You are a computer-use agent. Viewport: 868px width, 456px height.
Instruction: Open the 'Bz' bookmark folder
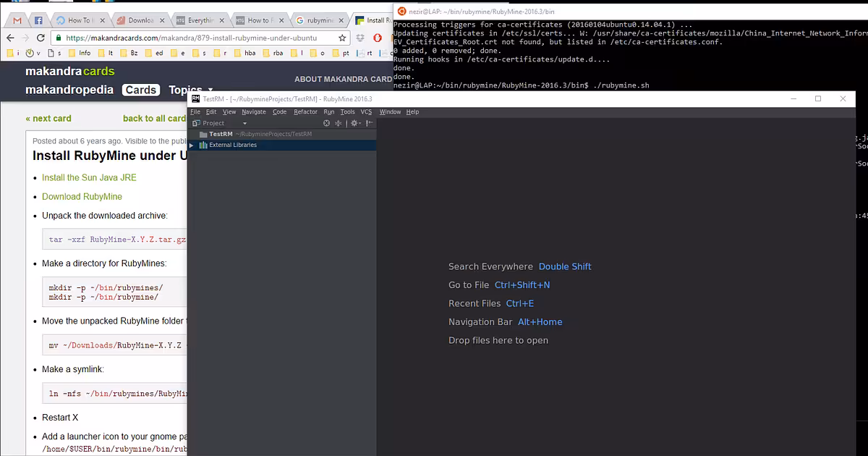coord(127,53)
